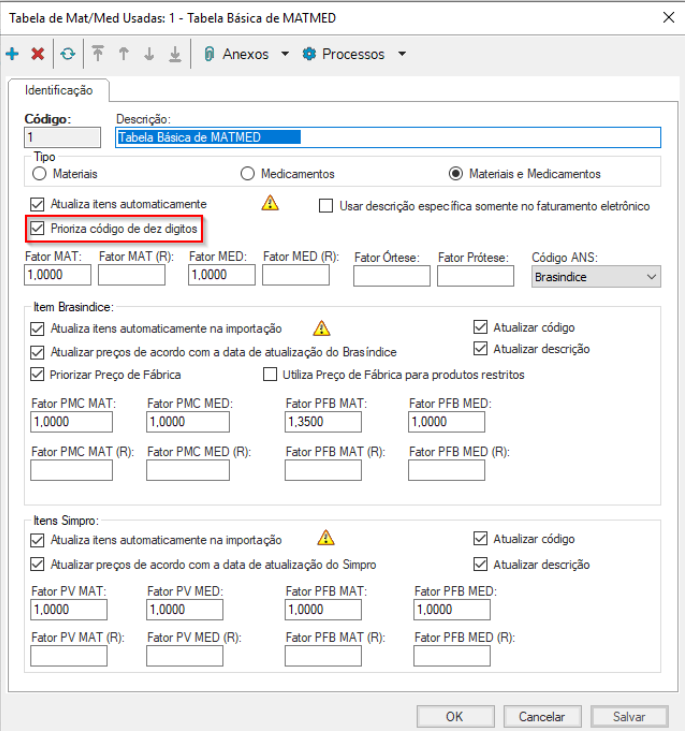This screenshot has width=685, height=731.
Task: Click the Fator PV MAT (R) field
Action: [69, 656]
